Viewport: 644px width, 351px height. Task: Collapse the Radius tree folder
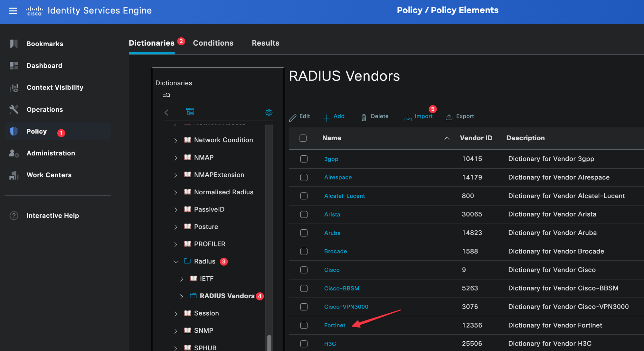(175, 262)
